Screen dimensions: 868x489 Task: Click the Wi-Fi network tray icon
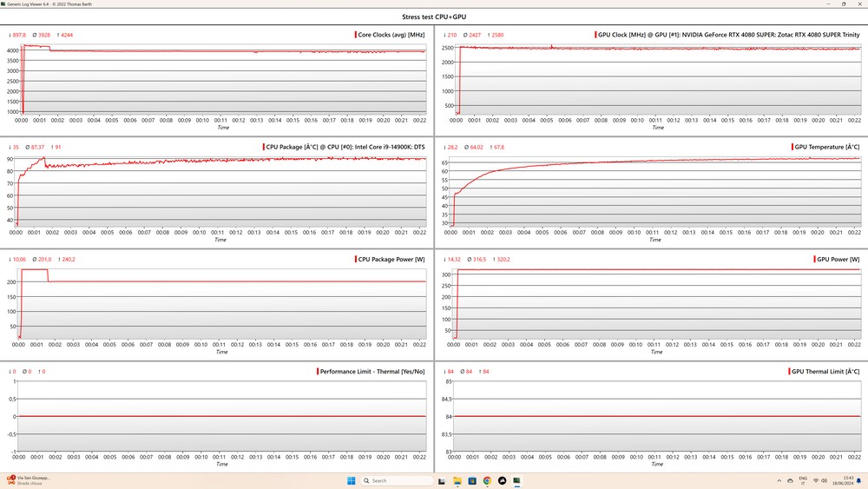coord(815,480)
